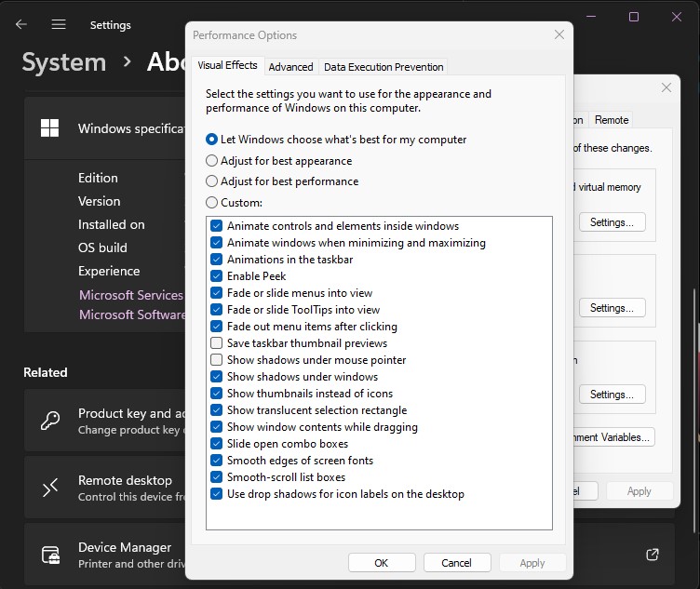700x589 pixels.
Task: Click the key icon for Product key and activation
Action: [50, 421]
